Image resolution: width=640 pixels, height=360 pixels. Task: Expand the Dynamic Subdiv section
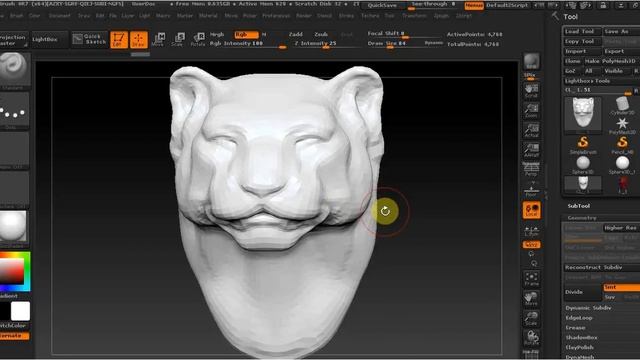pyautogui.click(x=588, y=308)
